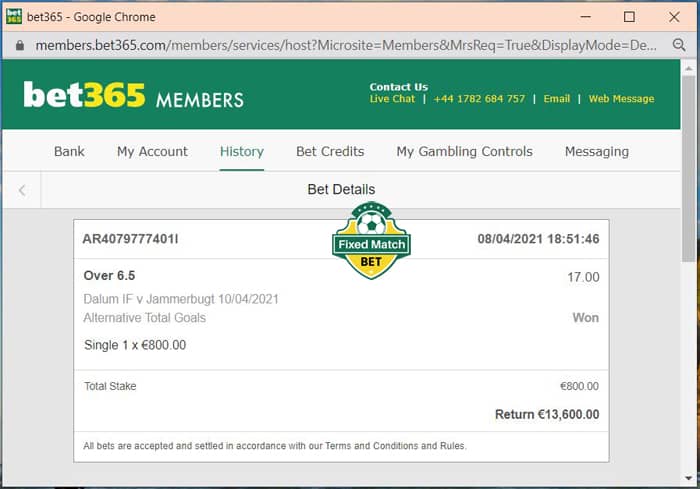Viewport: 700px width, 489px height.
Task: Click the bet reference AR4079777401I
Action: point(130,239)
